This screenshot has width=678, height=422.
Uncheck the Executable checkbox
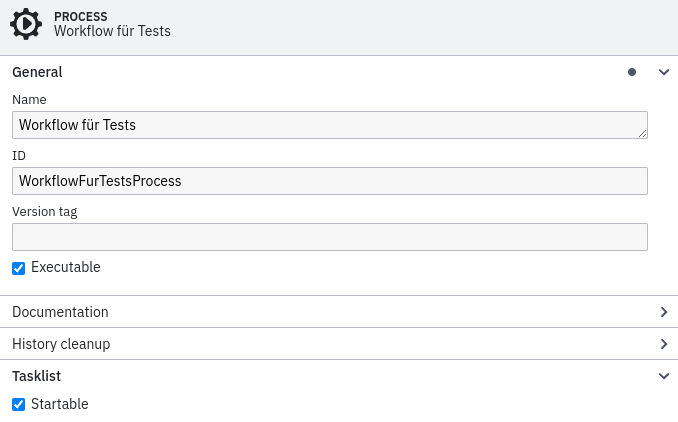[x=18, y=268]
